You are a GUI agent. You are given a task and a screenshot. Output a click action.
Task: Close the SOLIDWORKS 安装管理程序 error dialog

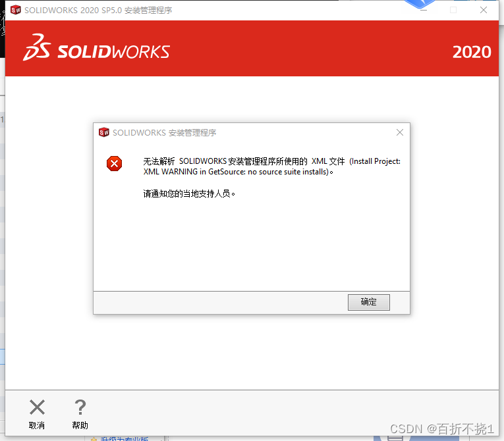pyautogui.click(x=399, y=132)
